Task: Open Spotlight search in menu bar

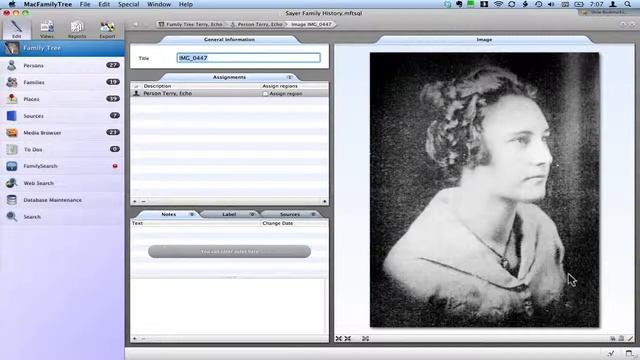Action: pyautogui.click(x=627, y=4)
